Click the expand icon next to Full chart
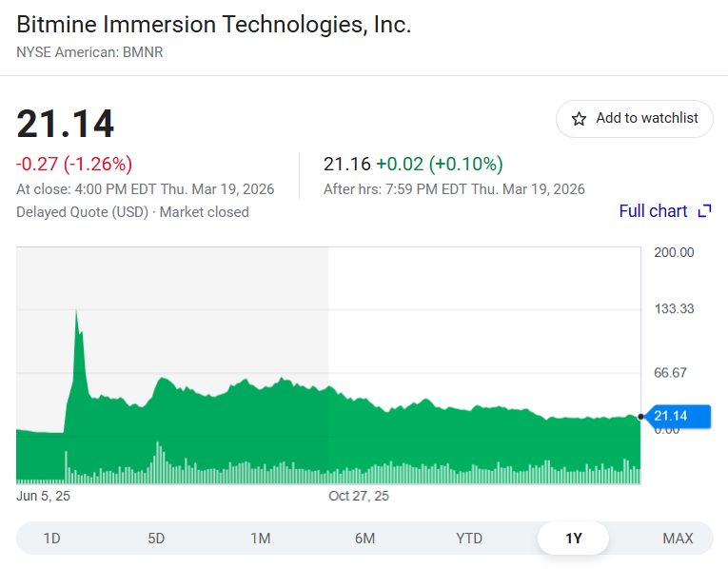Viewport: 728px width, 569px height. 704,211
